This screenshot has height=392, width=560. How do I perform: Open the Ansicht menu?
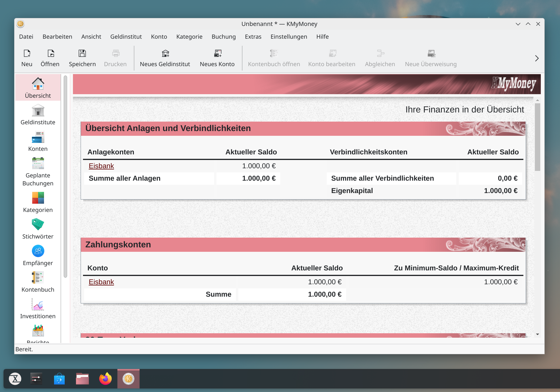pos(91,37)
